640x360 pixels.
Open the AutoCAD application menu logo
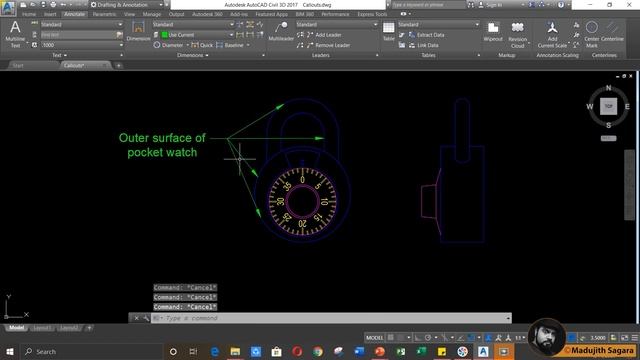point(8,8)
